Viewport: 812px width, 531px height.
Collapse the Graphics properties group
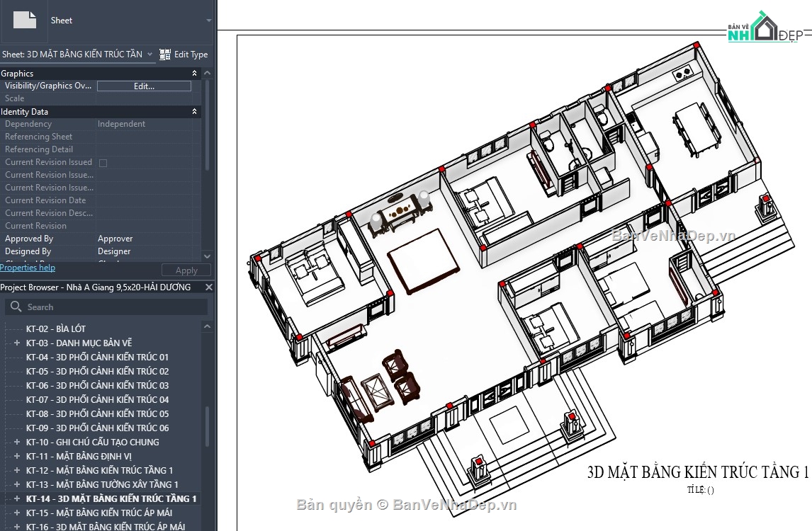coord(195,74)
